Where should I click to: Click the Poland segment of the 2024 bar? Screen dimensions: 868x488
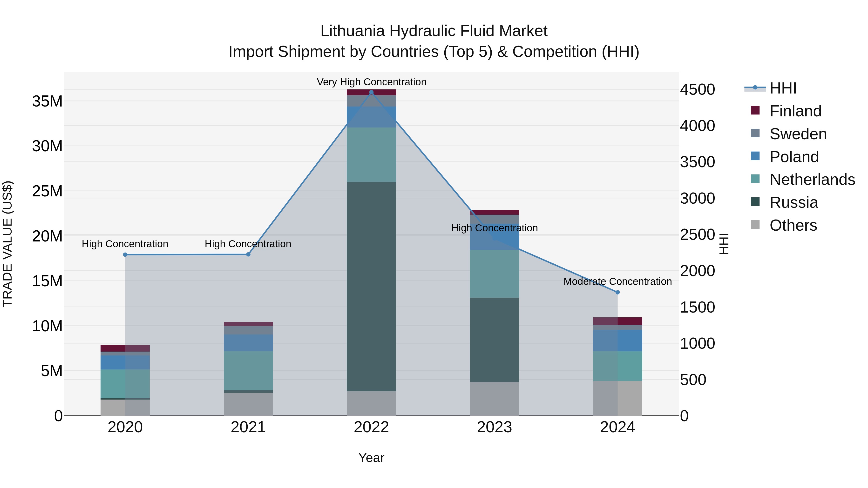tap(618, 341)
